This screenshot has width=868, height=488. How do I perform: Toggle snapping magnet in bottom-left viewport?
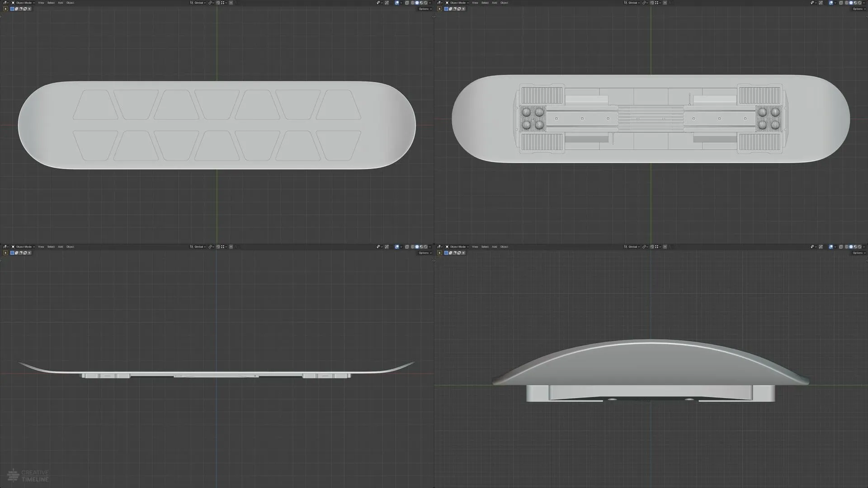218,247
